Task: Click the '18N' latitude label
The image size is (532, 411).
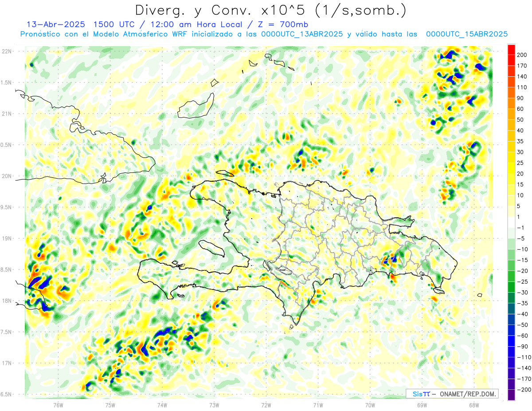Action: coord(6,301)
